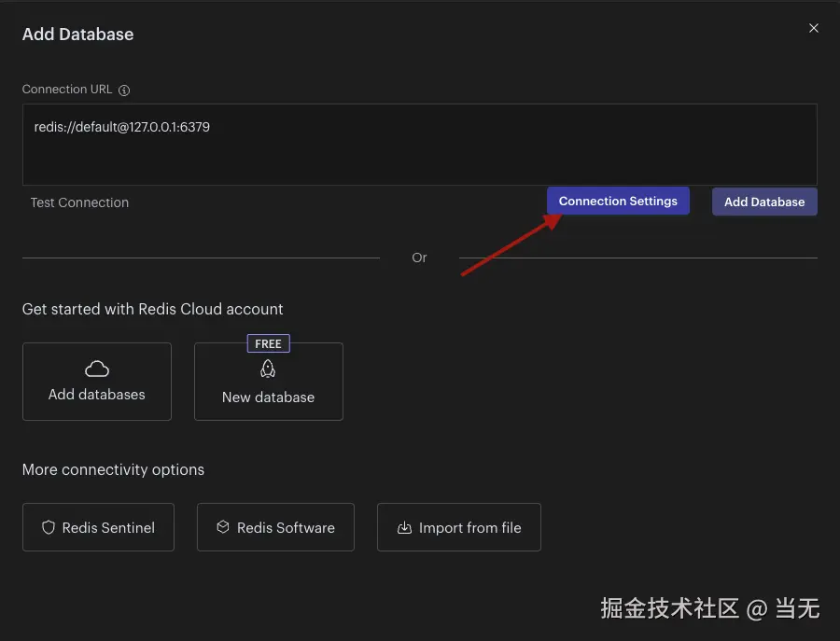Image resolution: width=840 pixels, height=641 pixels.
Task: Click the Redis Software cube icon
Action: (x=223, y=527)
